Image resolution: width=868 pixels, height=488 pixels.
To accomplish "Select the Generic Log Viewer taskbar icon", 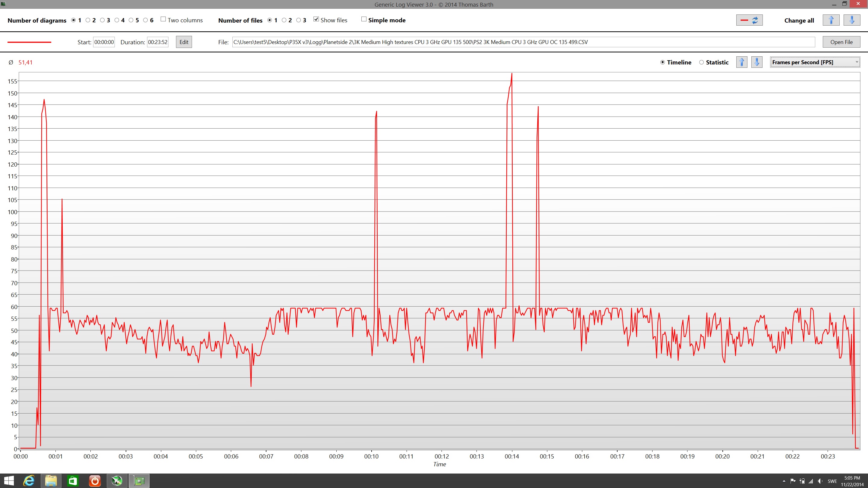I will coord(139,480).
